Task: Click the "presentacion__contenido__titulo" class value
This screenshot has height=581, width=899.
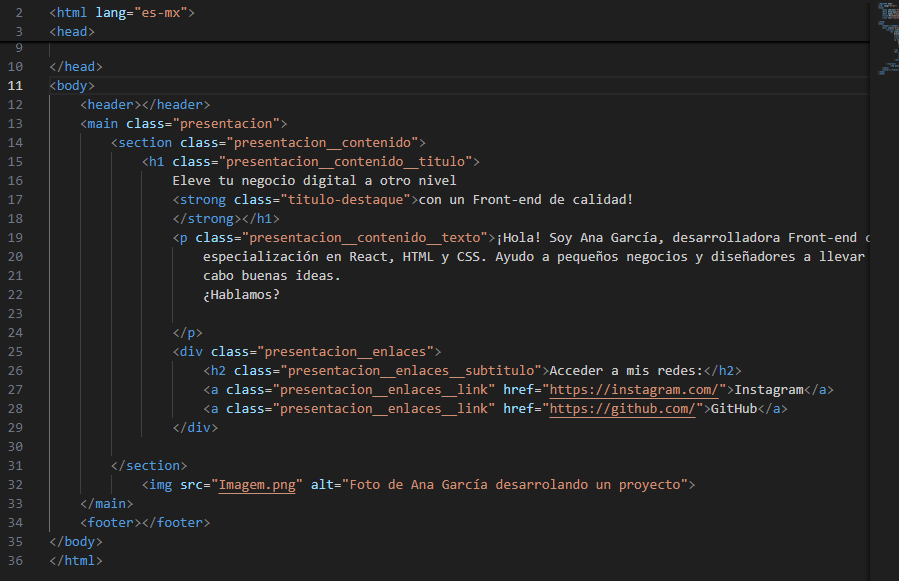Action: (345, 161)
